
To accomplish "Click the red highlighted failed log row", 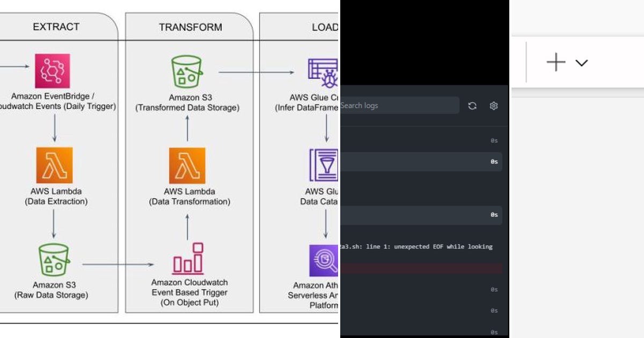I will [421, 268].
